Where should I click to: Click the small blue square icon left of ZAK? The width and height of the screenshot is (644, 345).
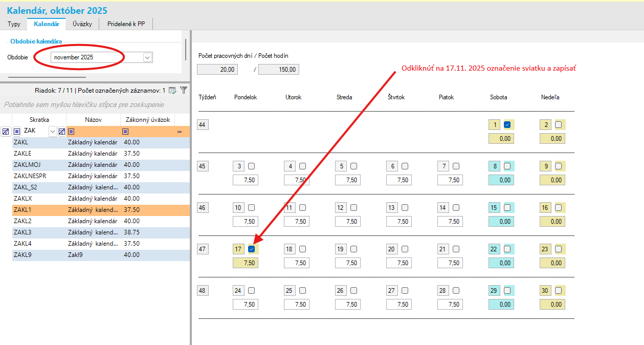16,131
